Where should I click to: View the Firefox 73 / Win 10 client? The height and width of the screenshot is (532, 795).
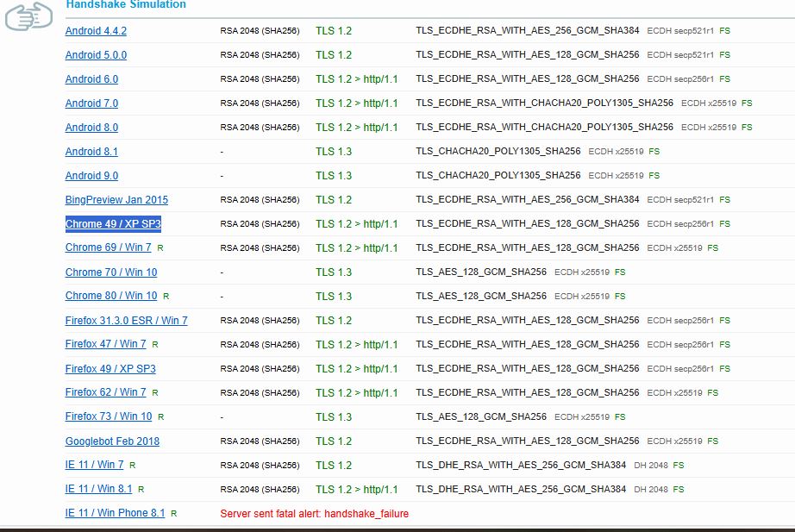[x=108, y=417]
